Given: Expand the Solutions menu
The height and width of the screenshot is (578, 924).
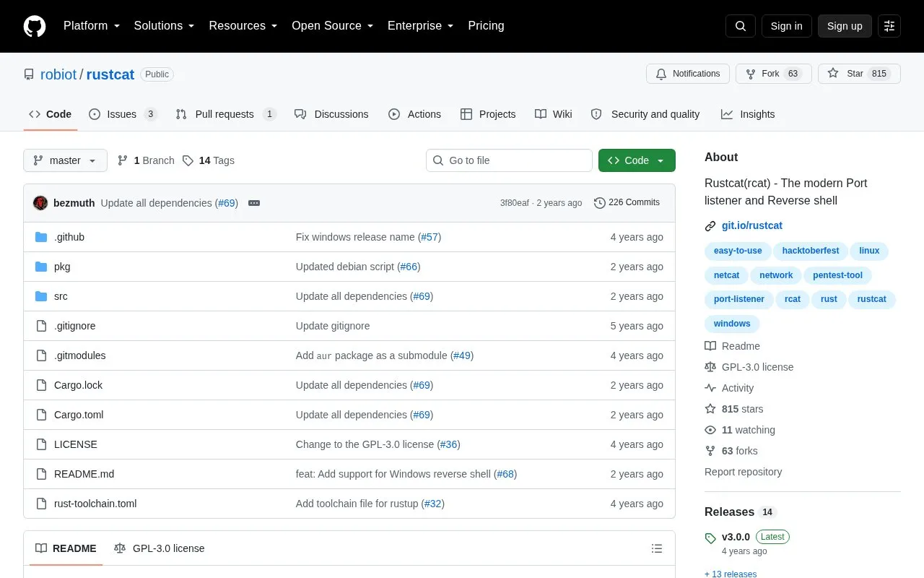Looking at the screenshot, I should [165, 26].
